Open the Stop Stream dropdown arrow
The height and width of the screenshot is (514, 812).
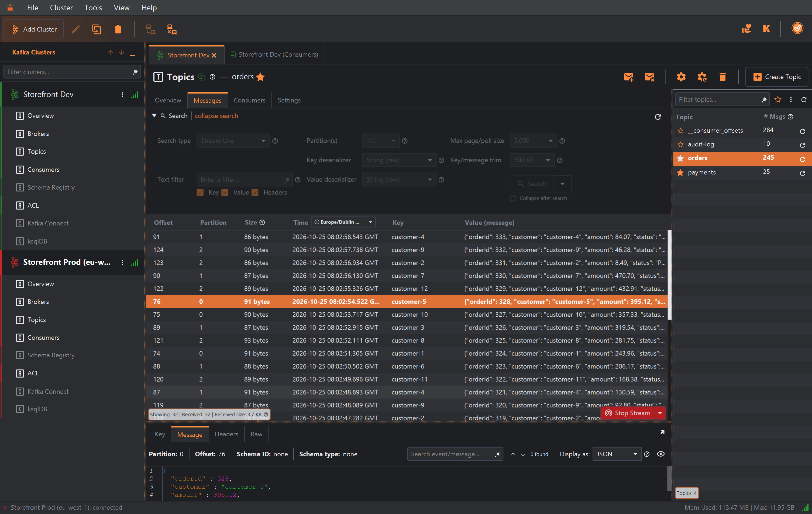(x=660, y=413)
